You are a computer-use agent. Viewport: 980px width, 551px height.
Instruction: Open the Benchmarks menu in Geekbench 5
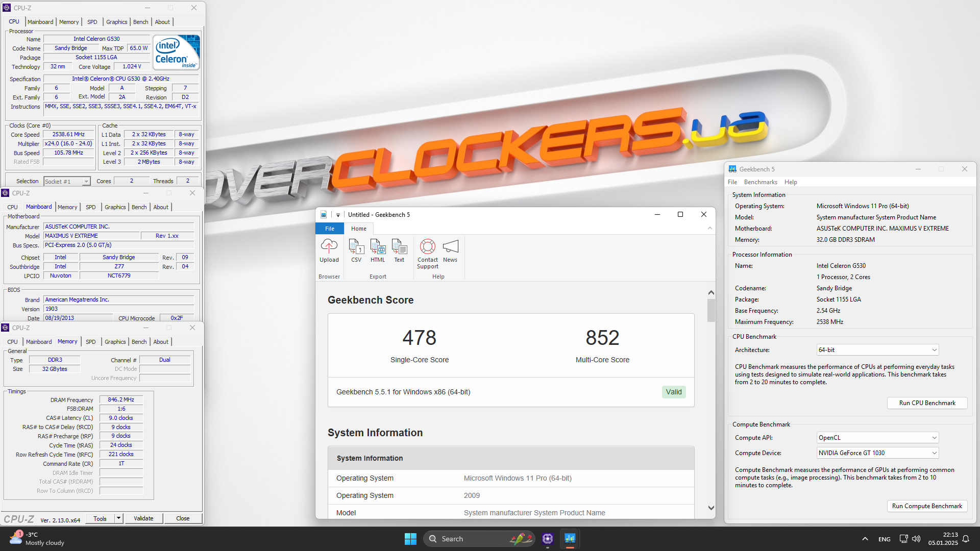pyautogui.click(x=761, y=182)
